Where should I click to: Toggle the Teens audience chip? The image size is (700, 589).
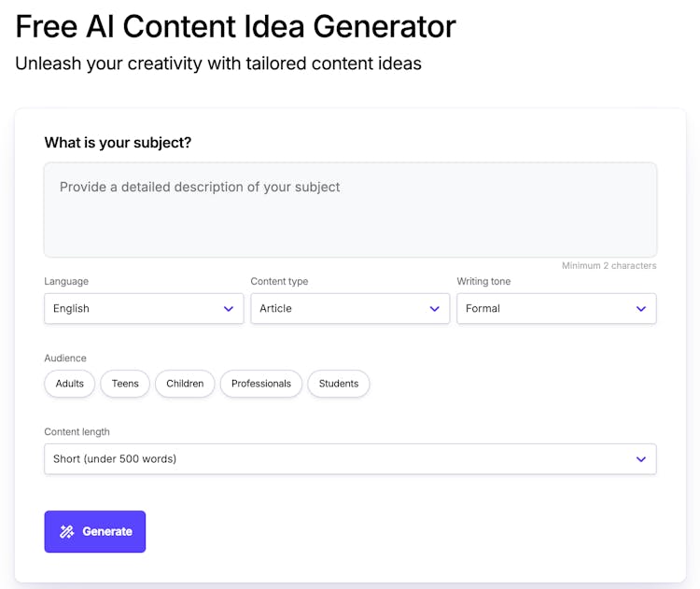pos(125,384)
